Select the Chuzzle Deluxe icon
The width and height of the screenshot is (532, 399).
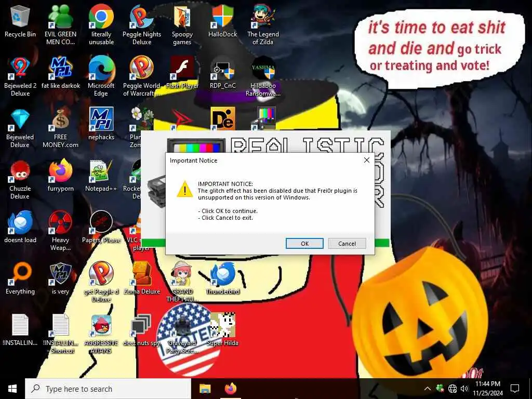tap(20, 180)
